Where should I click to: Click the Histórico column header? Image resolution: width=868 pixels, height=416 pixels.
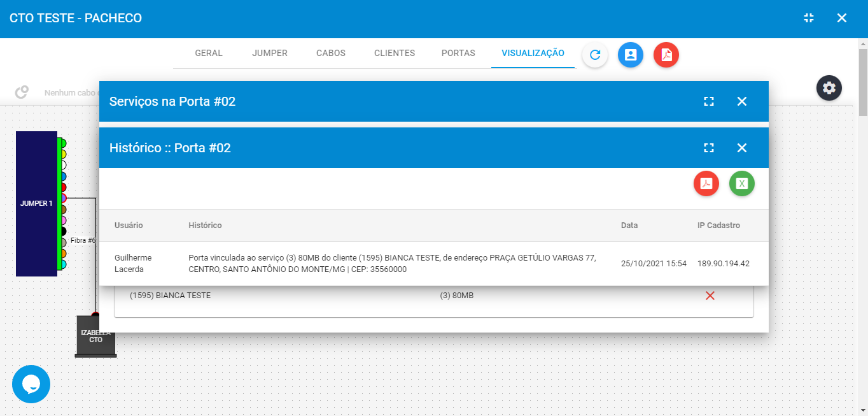[205, 226]
